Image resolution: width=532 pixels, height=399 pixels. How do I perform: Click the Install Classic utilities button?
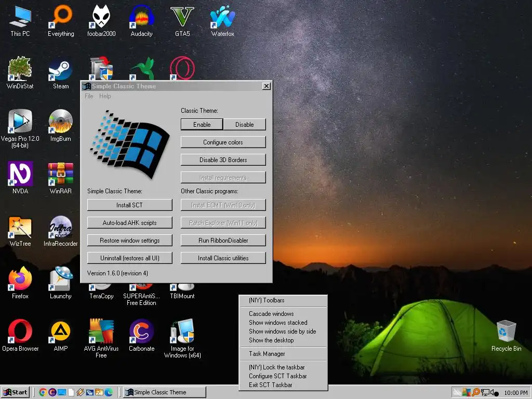click(x=223, y=258)
